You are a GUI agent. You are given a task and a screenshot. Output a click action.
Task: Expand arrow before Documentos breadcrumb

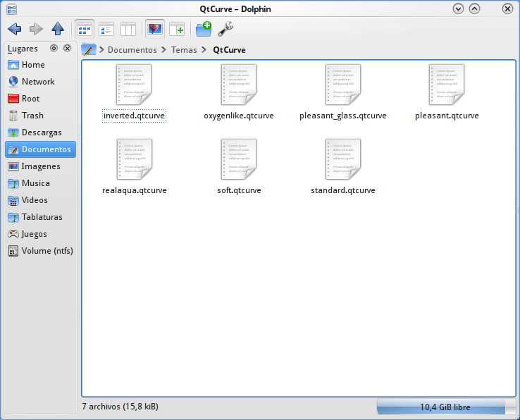tap(101, 50)
